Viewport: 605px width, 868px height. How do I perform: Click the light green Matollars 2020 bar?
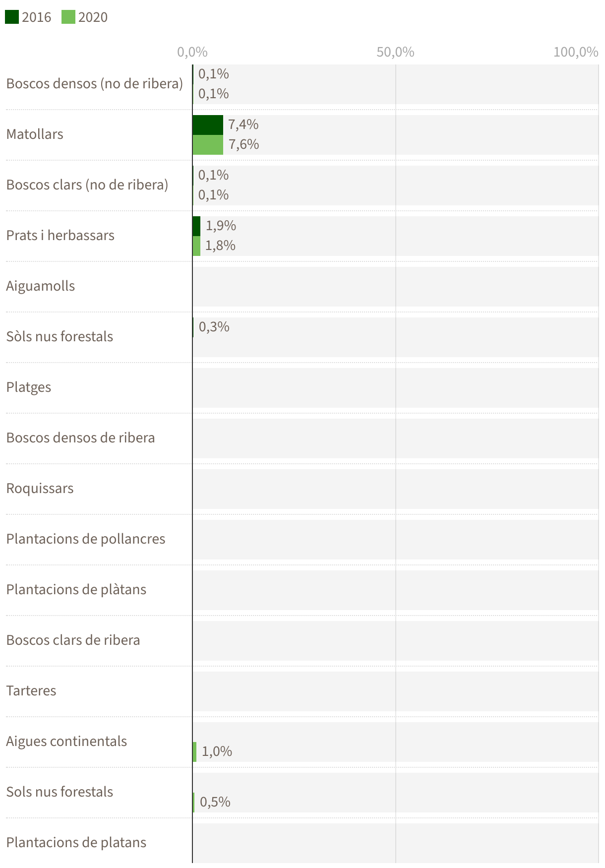pyautogui.click(x=208, y=145)
